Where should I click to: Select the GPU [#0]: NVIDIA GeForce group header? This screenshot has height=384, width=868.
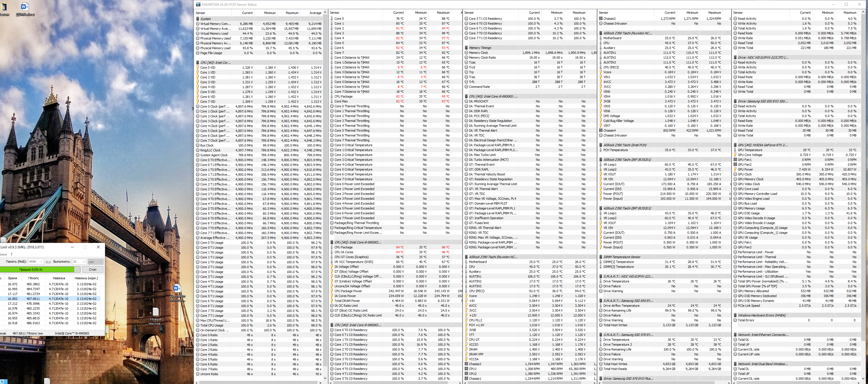click(x=762, y=145)
